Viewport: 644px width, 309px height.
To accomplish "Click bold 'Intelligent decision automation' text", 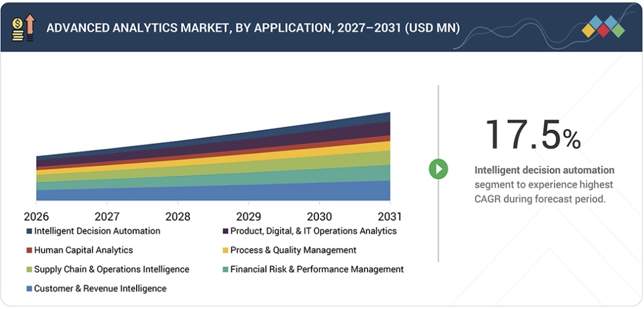I will click(544, 170).
